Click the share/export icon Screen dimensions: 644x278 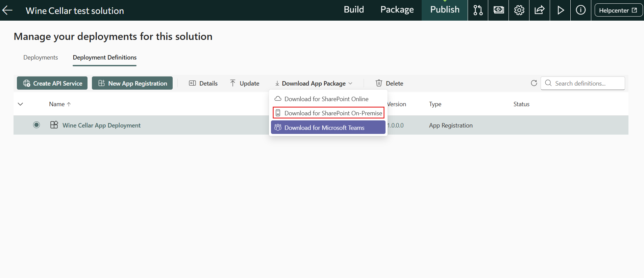coord(540,10)
